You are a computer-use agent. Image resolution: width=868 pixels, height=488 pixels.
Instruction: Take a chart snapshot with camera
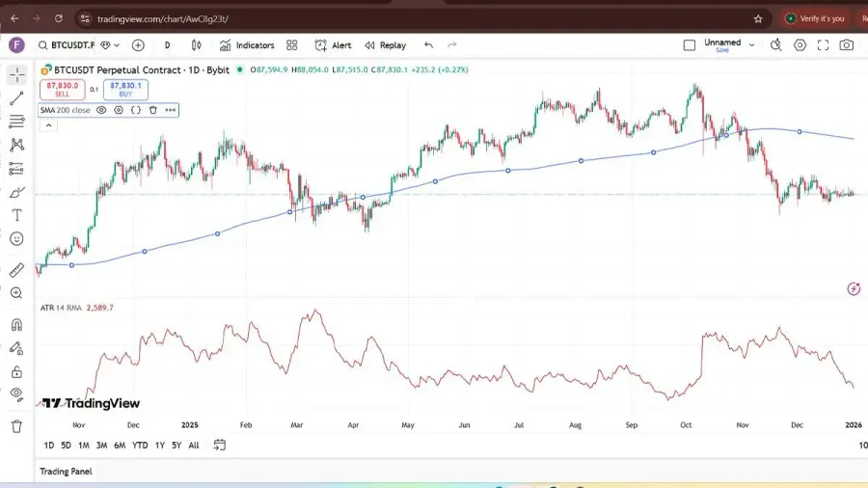point(847,45)
